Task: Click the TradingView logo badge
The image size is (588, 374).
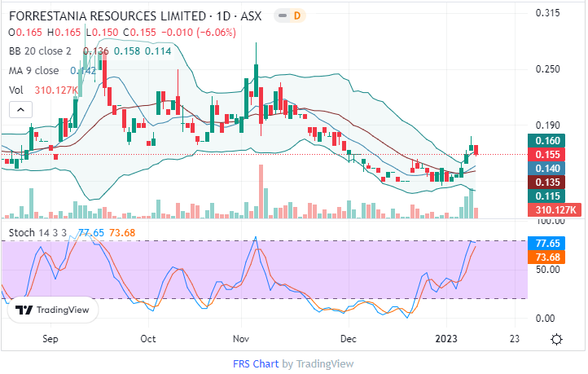Action: pyautogui.click(x=53, y=310)
